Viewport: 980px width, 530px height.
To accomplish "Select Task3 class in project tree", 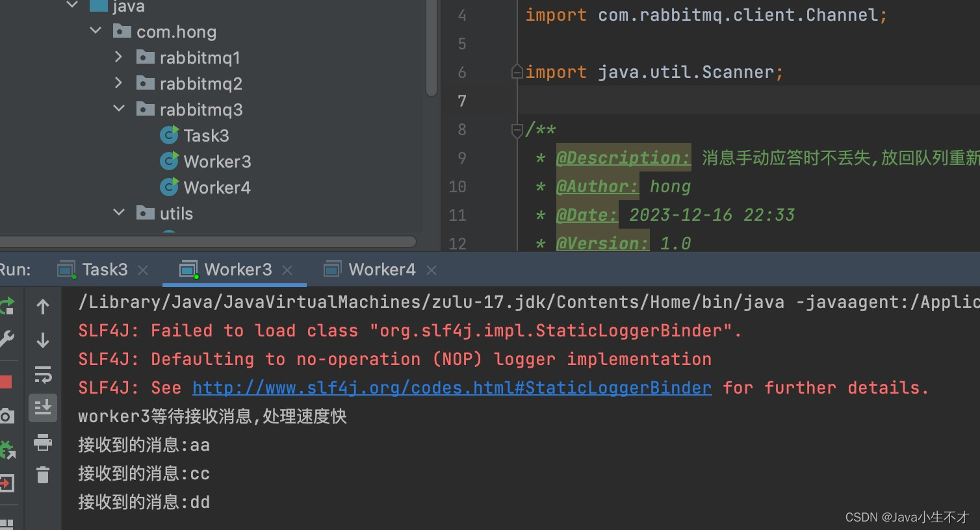I will coord(206,136).
